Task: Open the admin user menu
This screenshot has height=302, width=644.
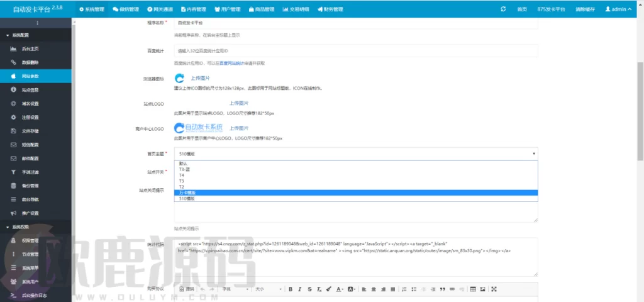Action: click(619, 9)
